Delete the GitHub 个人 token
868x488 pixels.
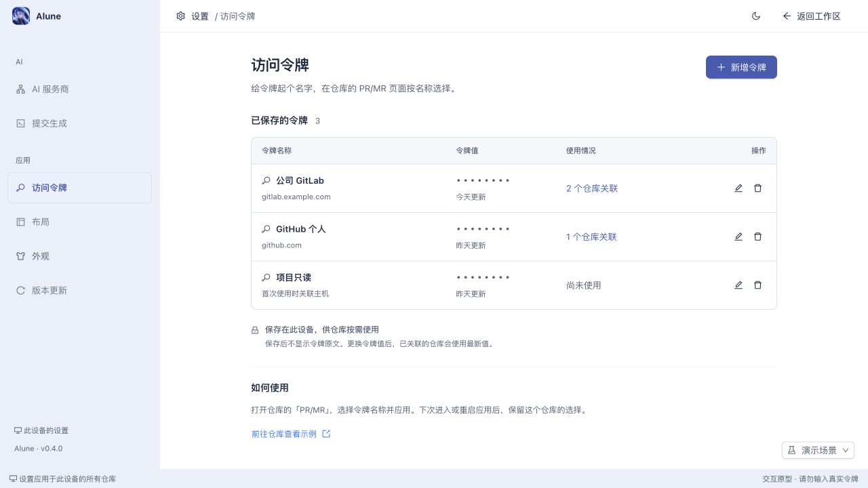(x=757, y=237)
